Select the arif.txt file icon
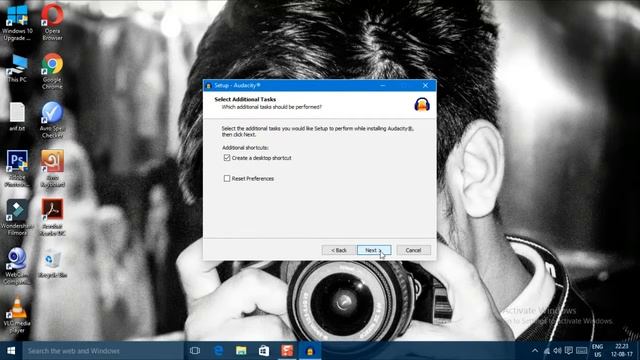 17,117
